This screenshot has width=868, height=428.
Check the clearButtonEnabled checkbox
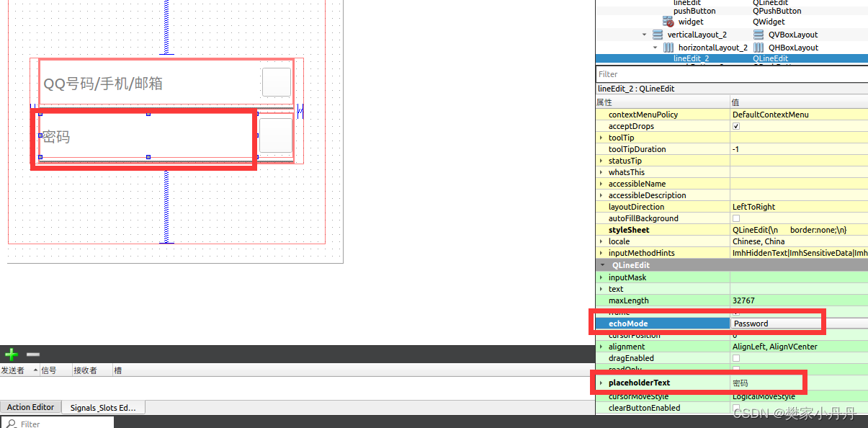735,408
